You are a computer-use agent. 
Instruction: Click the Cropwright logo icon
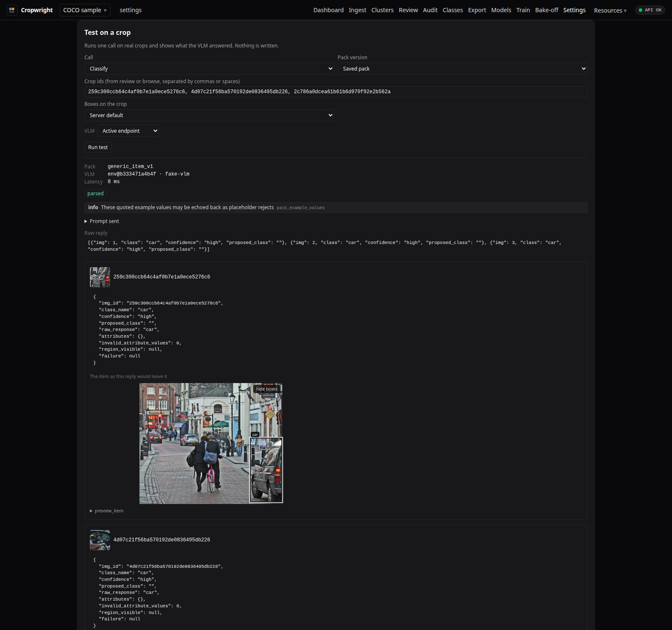12,10
